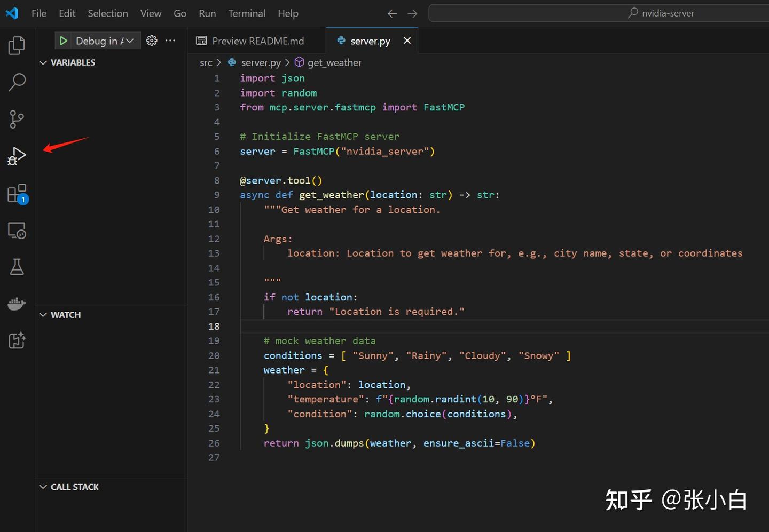Click the 'if not location:' line

[x=311, y=297]
